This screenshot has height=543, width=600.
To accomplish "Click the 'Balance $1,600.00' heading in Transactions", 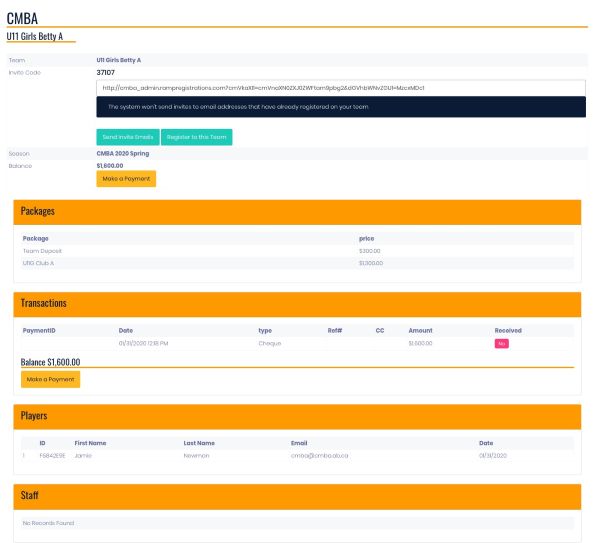I will [x=51, y=362].
